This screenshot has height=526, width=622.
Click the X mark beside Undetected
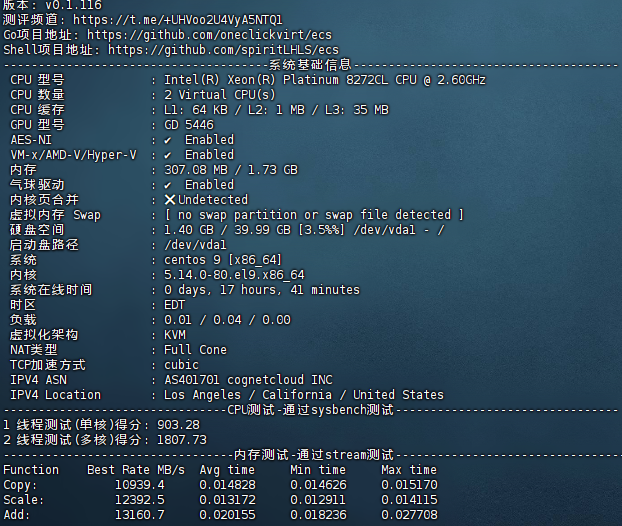pos(170,200)
